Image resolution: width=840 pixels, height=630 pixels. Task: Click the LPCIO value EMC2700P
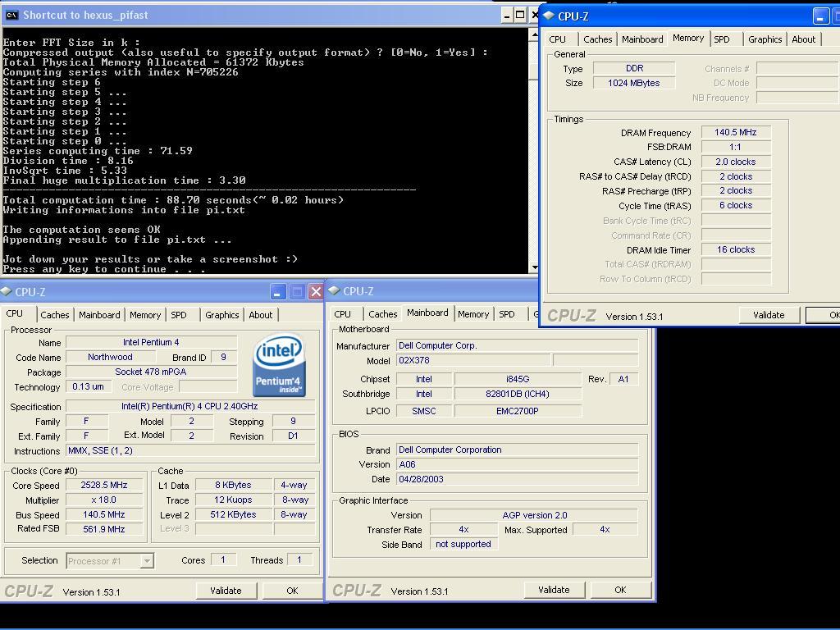[x=518, y=411]
